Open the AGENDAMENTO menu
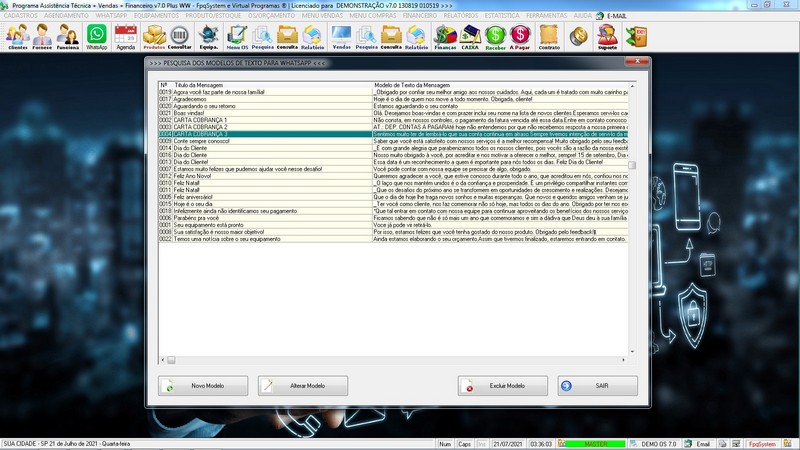This screenshot has width=800, height=450. pos(66,16)
